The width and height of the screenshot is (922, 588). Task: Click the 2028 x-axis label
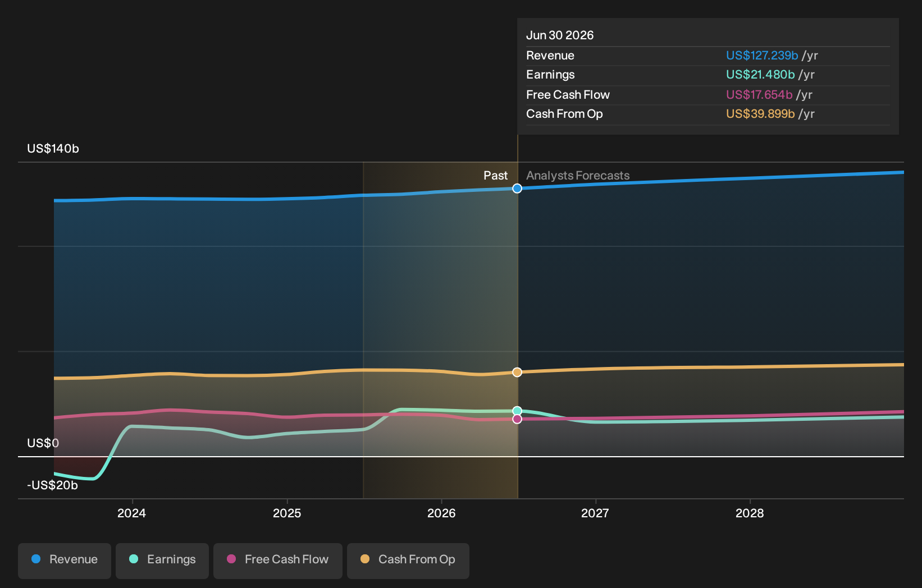(x=750, y=513)
